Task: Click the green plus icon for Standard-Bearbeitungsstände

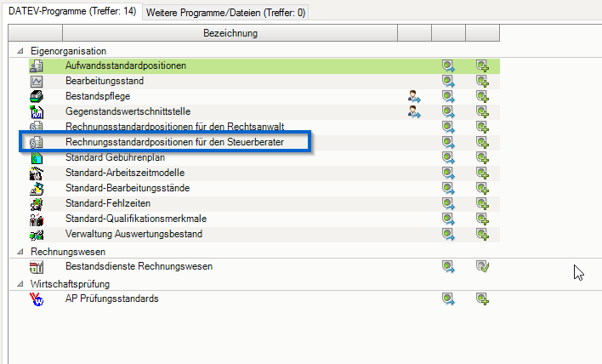Action: coord(482,189)
